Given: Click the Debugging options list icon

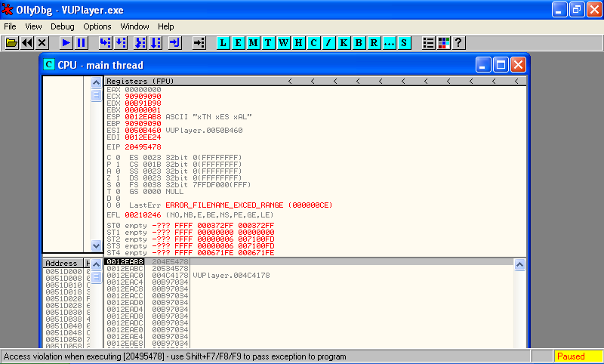Looking at the screenshot, I should (x=428, y=43).
